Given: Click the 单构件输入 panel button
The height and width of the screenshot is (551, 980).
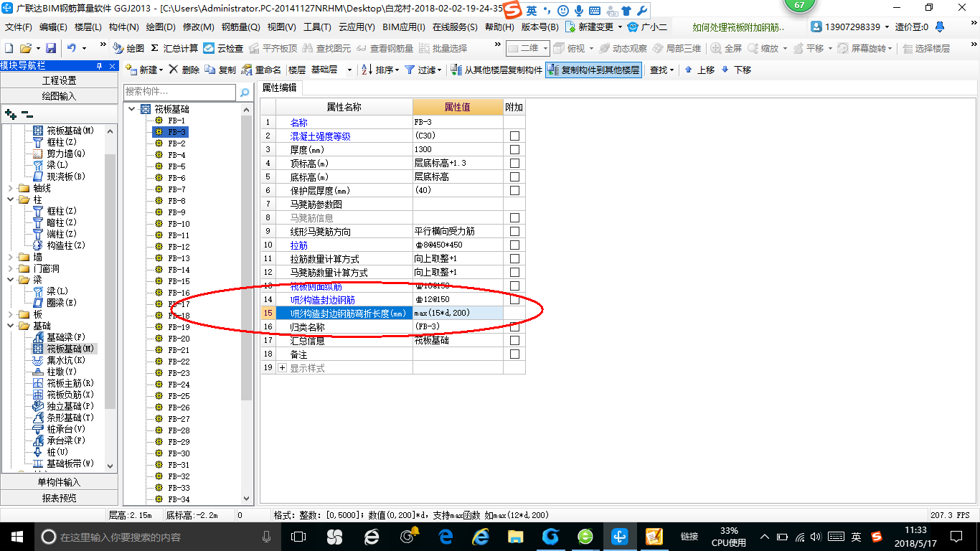Looking at the screenshot, I should tap(59, 482).
